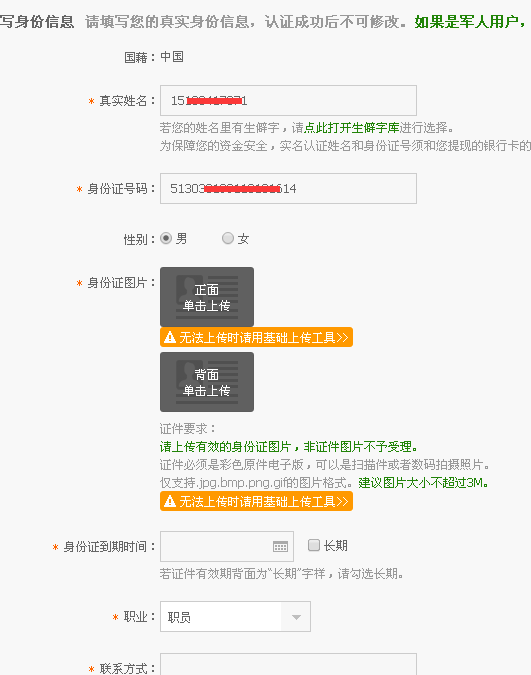Click the 女 label text
This screenshot has height=675, width=531.
tap(243, 239)
